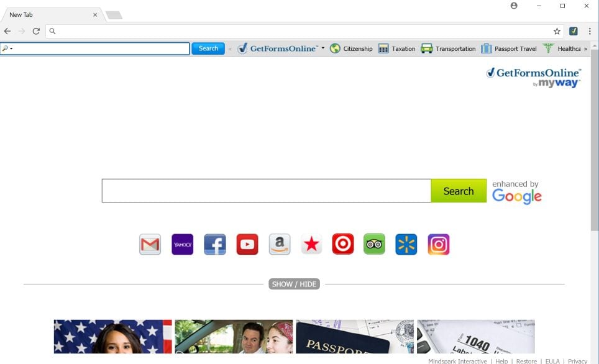Show more toolbar items with double chevron

pos(585,49)
